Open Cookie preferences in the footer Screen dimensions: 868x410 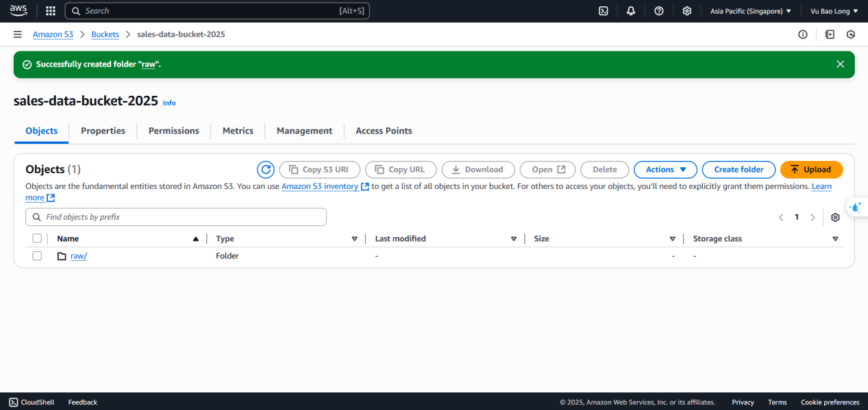click(x=830, y=402)
